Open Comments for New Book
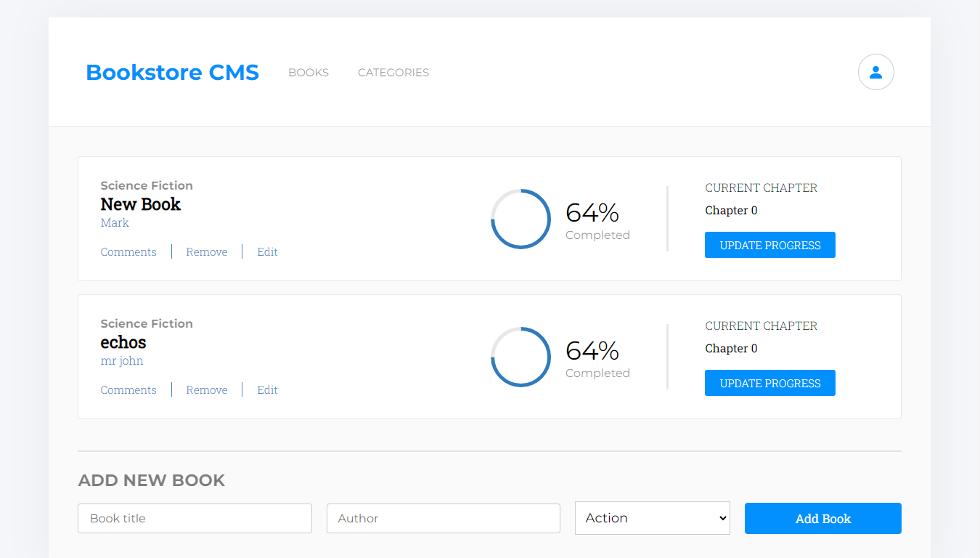The height and width of the screenshot is (558, 980). tap(128, 252)
